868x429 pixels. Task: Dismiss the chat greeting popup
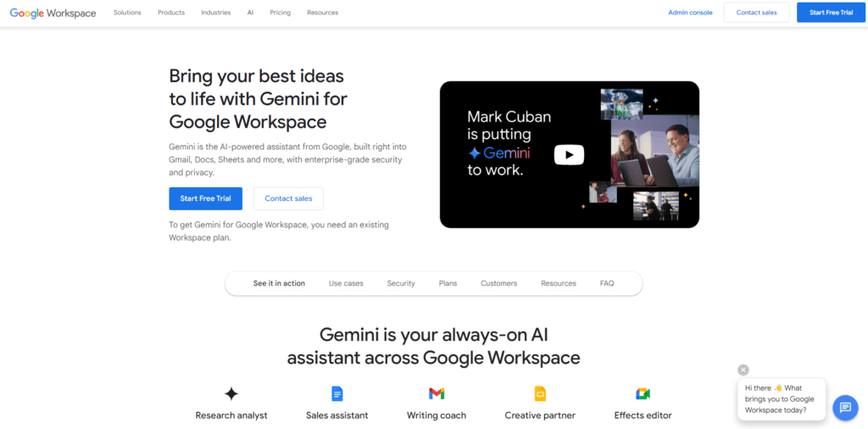[743, 370]
